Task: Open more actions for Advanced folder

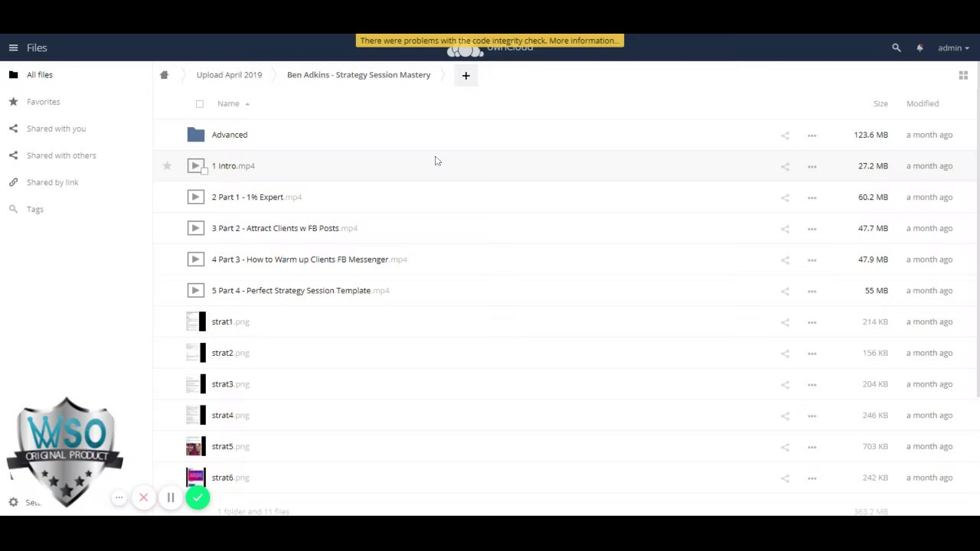Action: 812,135
